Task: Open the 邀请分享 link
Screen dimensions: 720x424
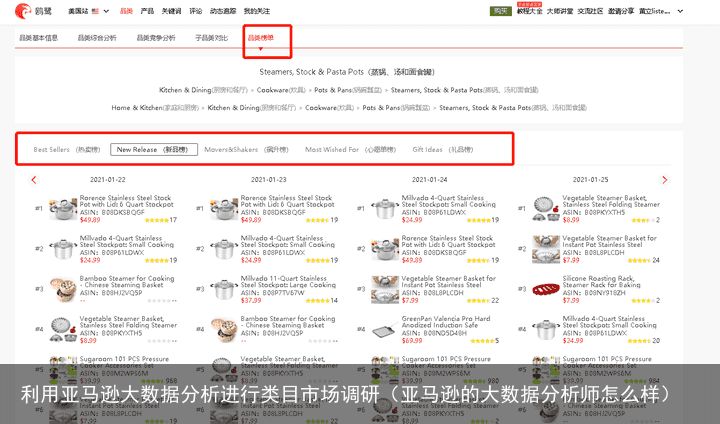Action: (x=621, y=11)
